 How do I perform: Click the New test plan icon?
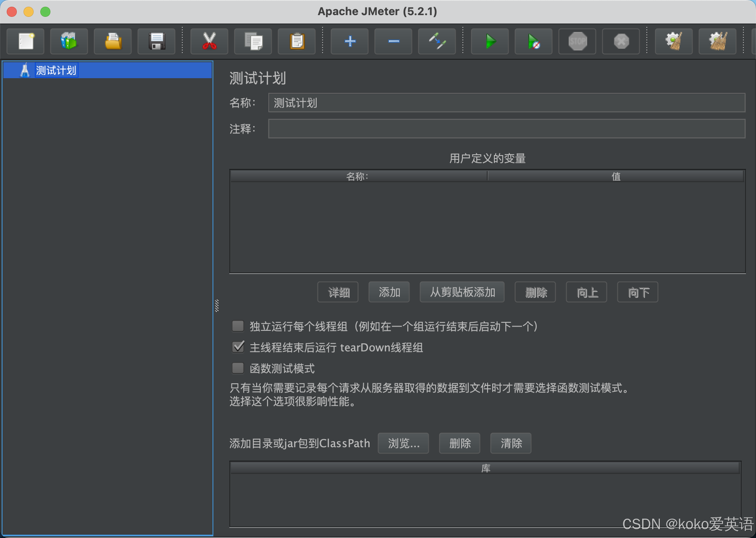(26, 41)
